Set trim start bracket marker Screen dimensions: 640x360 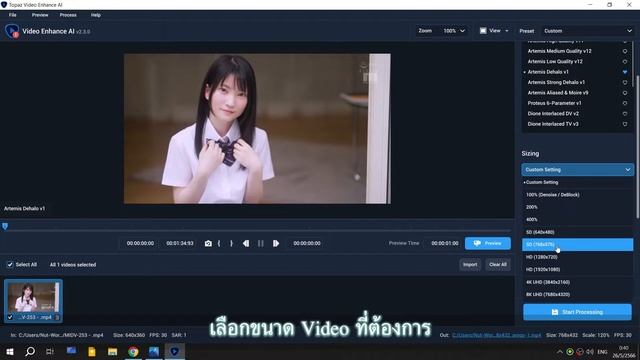[219, 243]
